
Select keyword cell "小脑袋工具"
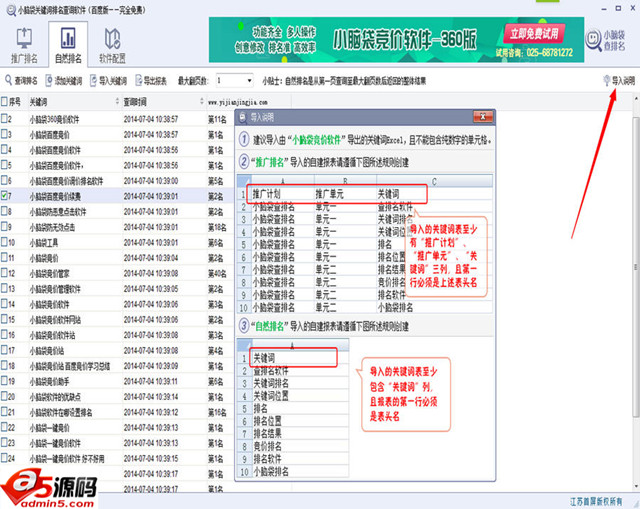coord(44,243)
